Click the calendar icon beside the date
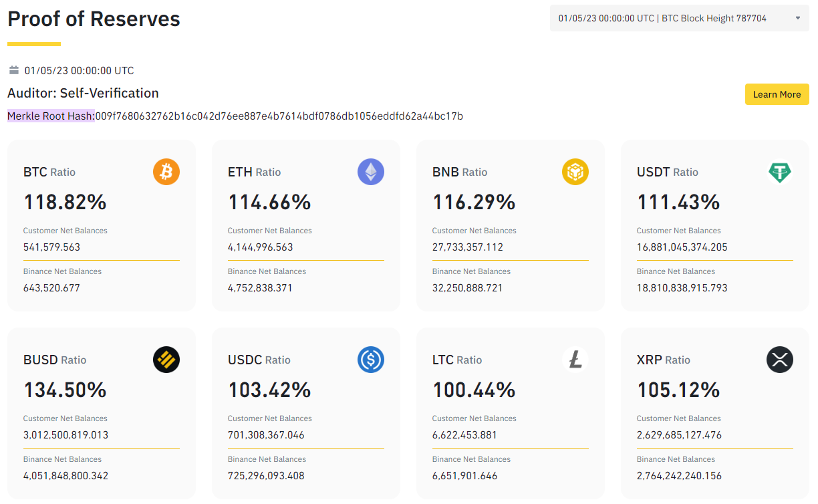818x504 pixels. (x=14, y=70)
